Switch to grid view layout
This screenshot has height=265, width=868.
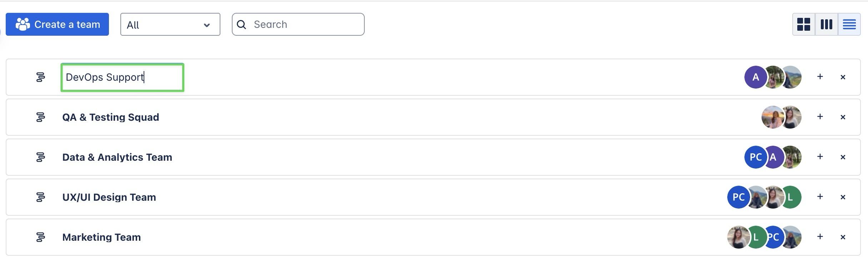(804, 24)
